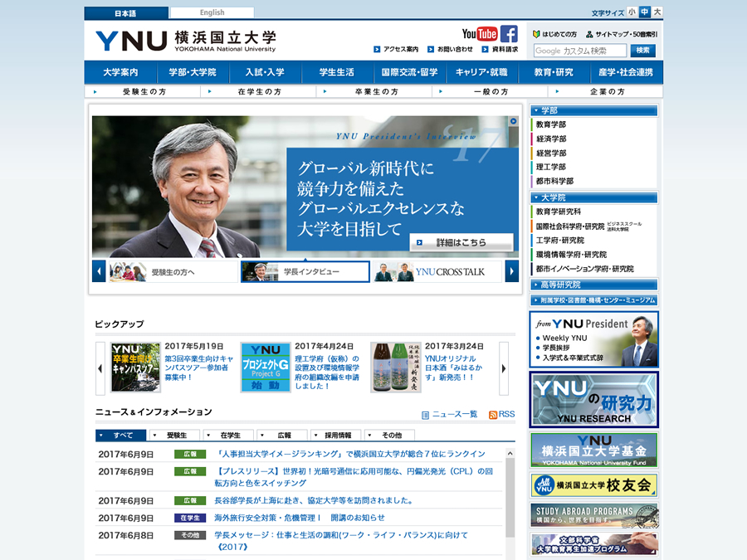Open the YouTube icon link
The height and width of the screenshot is (560, 747).
tap(479, 34)
